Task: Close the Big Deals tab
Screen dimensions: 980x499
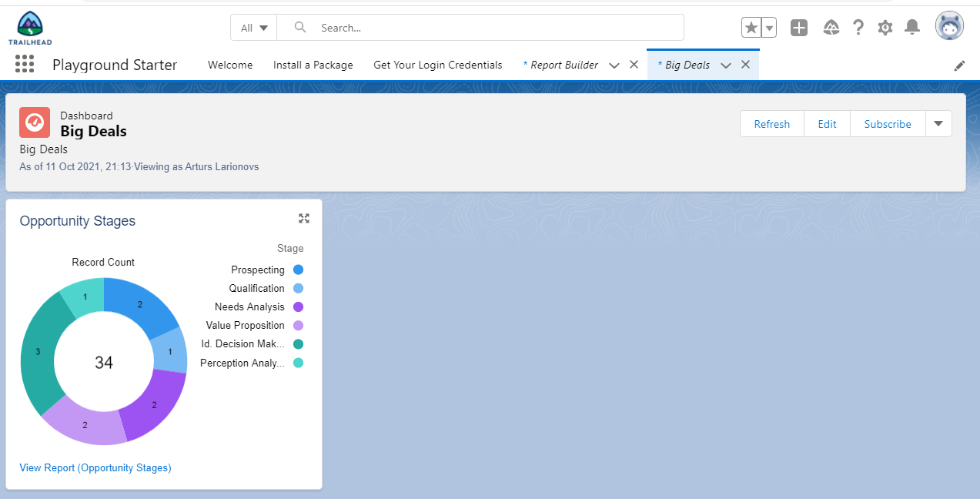Action: [x=745, y=65]
